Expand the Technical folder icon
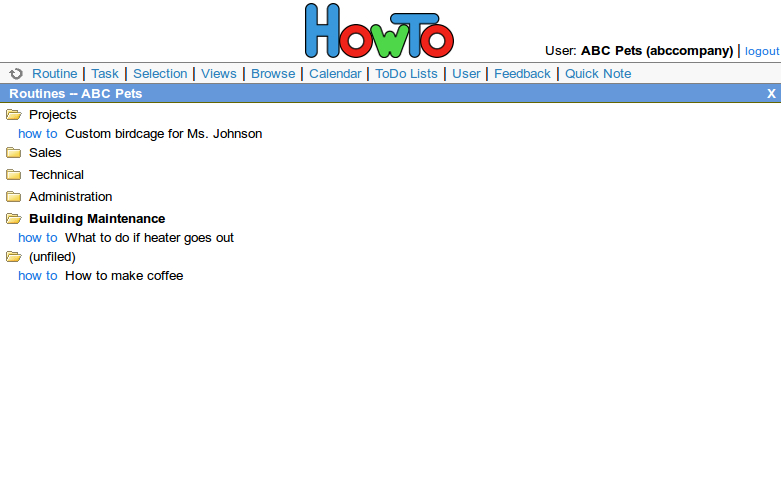 [x=14, y=175]
